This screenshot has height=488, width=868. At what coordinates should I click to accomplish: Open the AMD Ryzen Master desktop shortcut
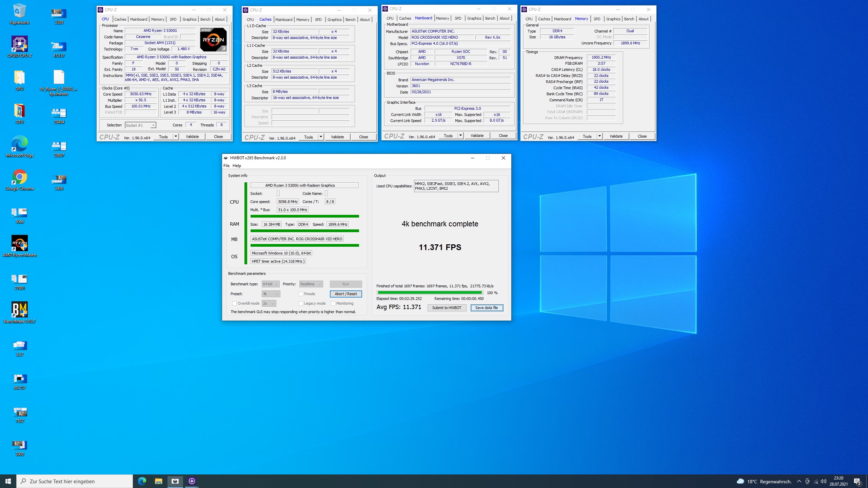coord(19,246)
